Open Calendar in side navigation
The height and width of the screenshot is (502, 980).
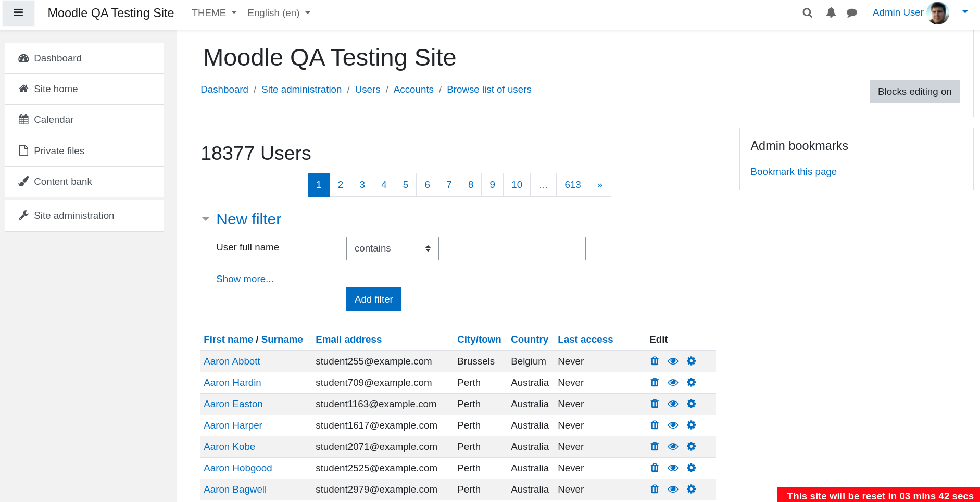click(84, 120)
